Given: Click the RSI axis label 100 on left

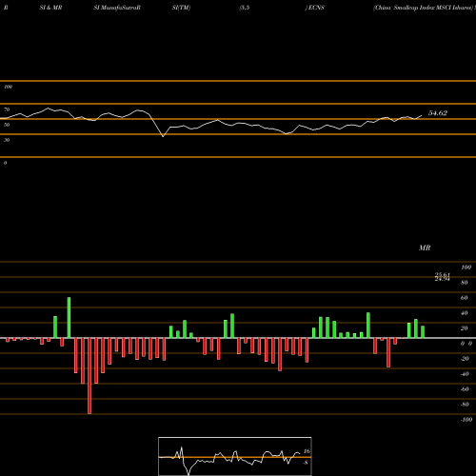Looking at the screenshot, I should (8, 87).
